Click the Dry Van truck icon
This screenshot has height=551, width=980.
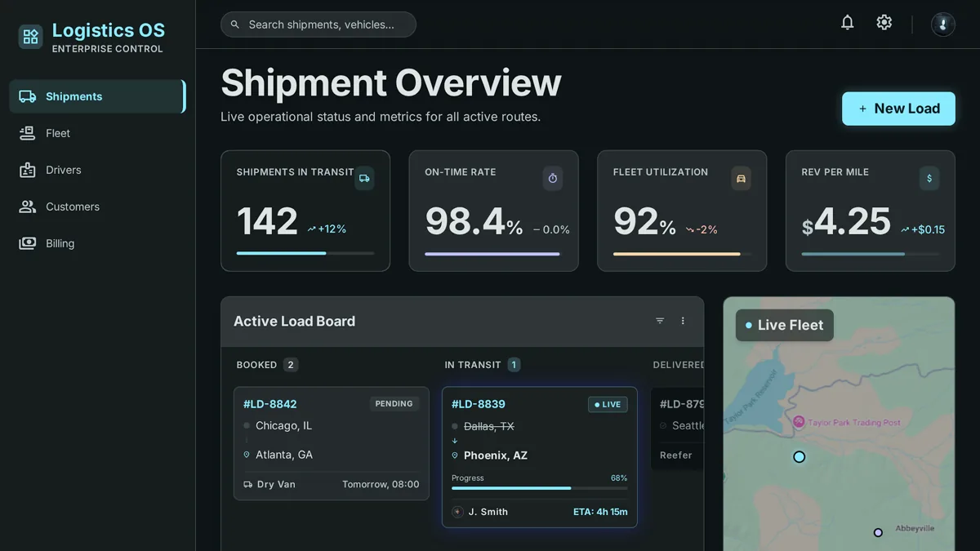pyautogui.click(x=248, y=484)
